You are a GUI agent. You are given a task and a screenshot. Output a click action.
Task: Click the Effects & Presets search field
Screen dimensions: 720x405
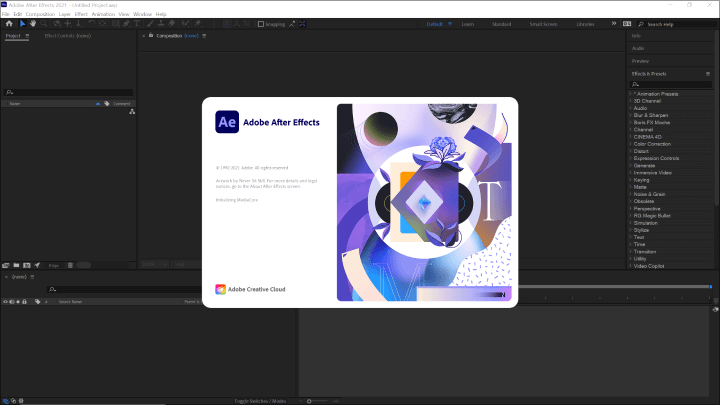pyautogui.click(x=670, y=84)
